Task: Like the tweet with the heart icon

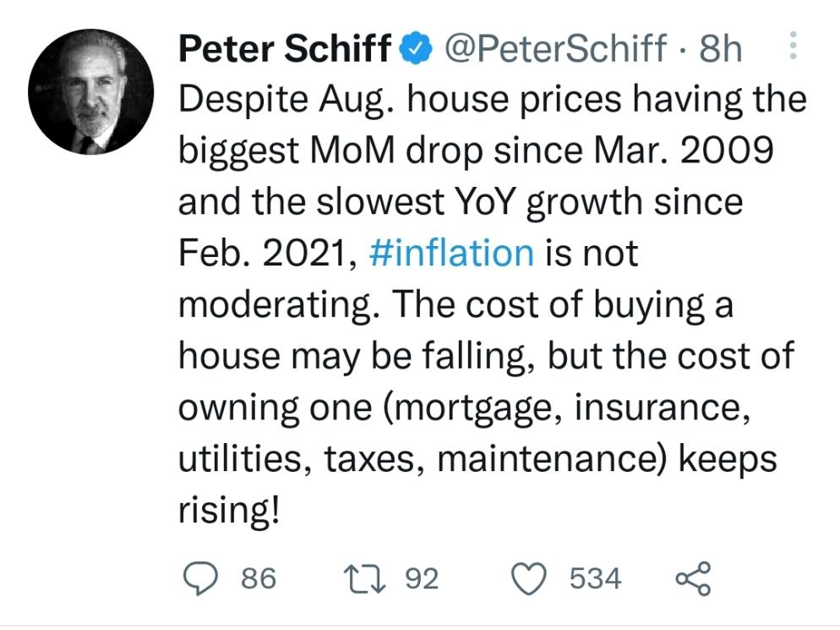Action: (x=533, y=578)
